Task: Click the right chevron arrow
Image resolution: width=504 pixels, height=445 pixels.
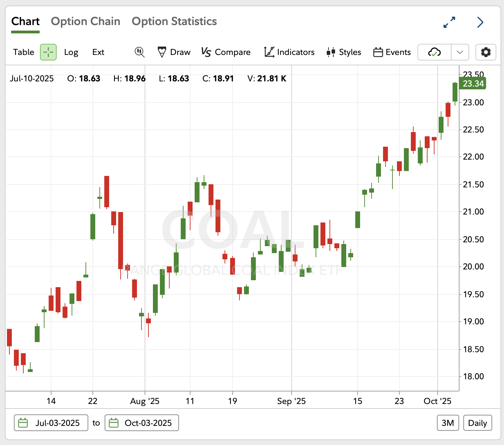Action: point(480,22)
